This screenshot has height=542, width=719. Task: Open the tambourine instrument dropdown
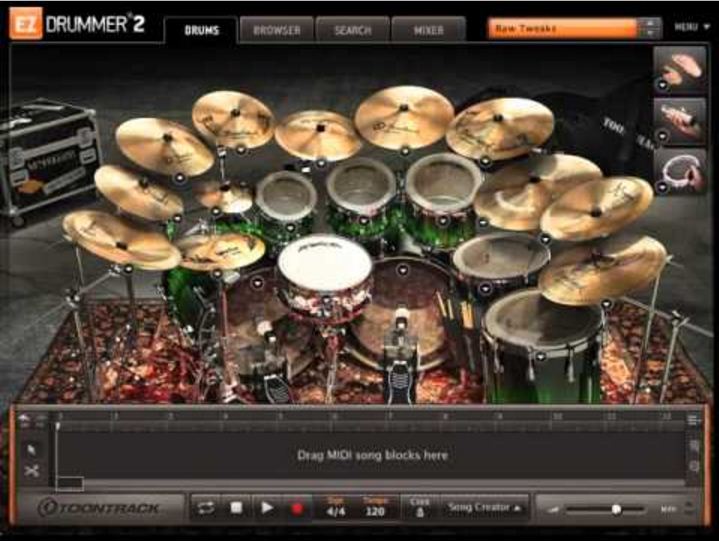click(662, 187)
